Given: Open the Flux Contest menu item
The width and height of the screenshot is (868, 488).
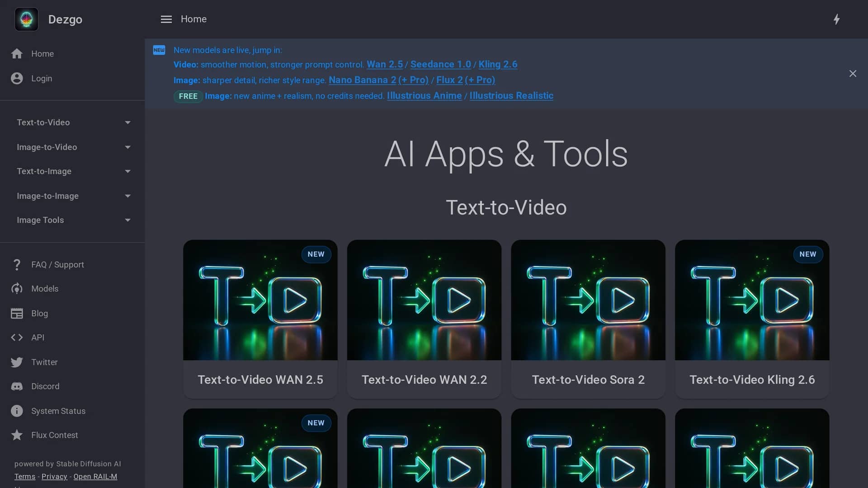Looking at the screenshot, I should (72, 435).
